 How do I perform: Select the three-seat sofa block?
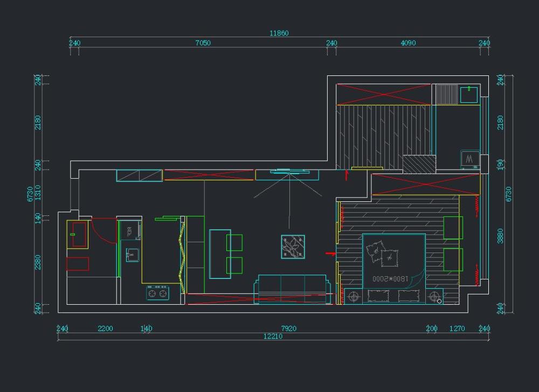click(293, 289)
